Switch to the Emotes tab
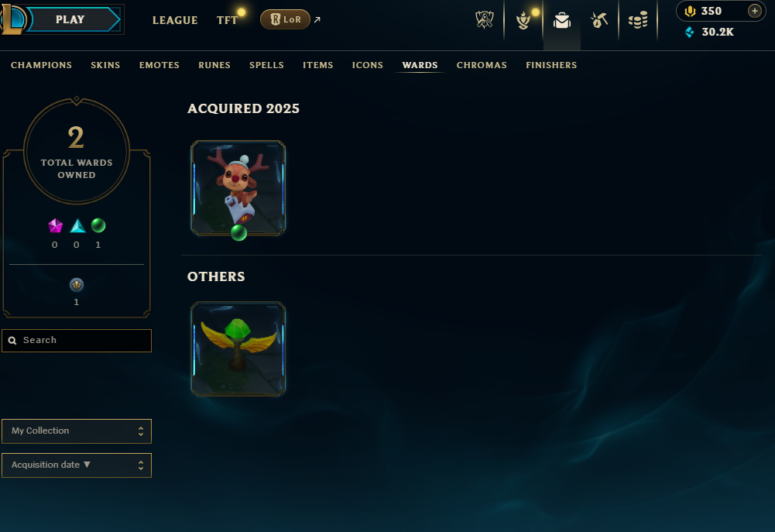The width and height of the screenshot is (775, 532). 159,65
